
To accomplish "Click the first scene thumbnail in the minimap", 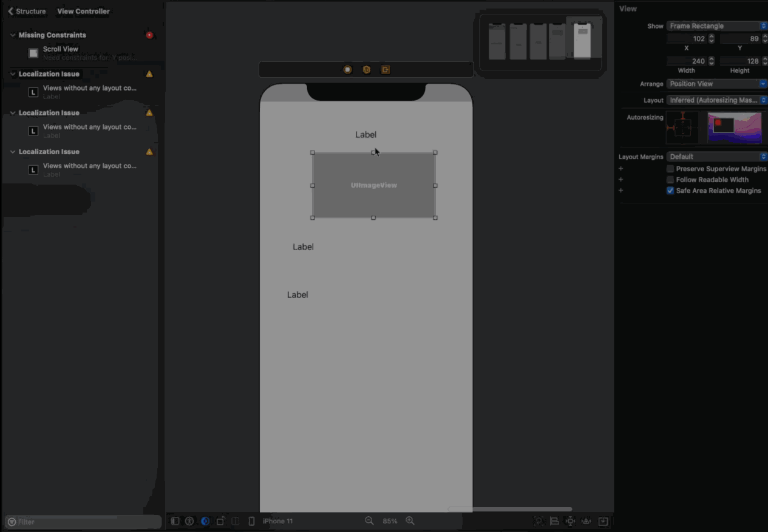I will [x=497, y=41].
